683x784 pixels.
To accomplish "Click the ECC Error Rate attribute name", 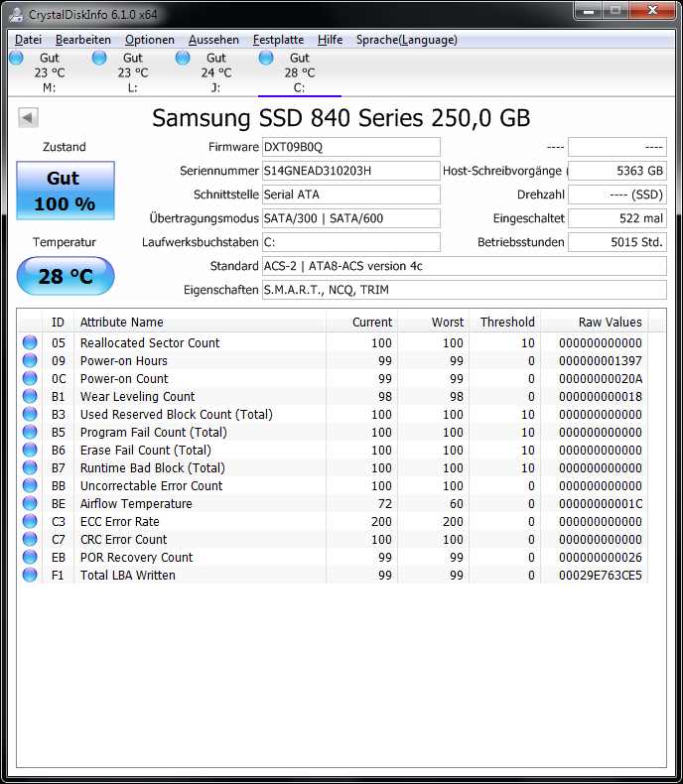I will click(120, 521).
